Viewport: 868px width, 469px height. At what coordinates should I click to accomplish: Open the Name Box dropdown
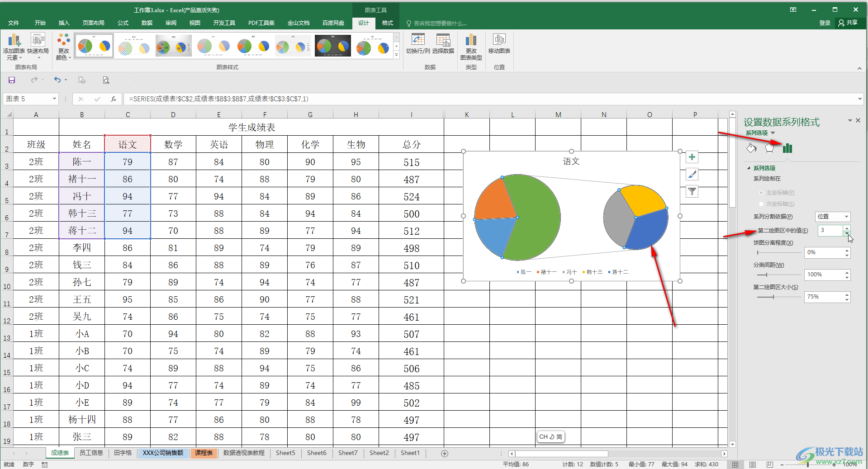pyautogui.click(x=54, y=99)
